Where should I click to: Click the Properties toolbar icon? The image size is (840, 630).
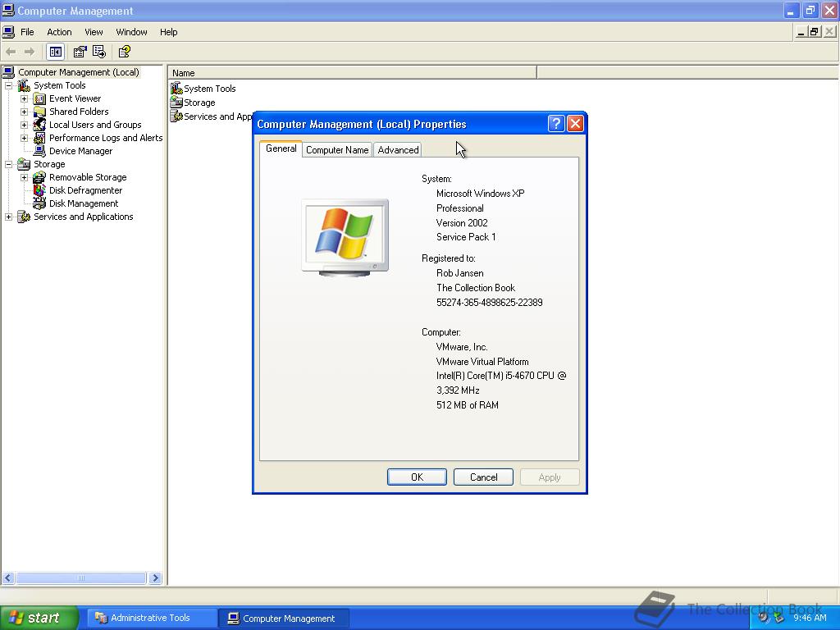pos(80,52)
